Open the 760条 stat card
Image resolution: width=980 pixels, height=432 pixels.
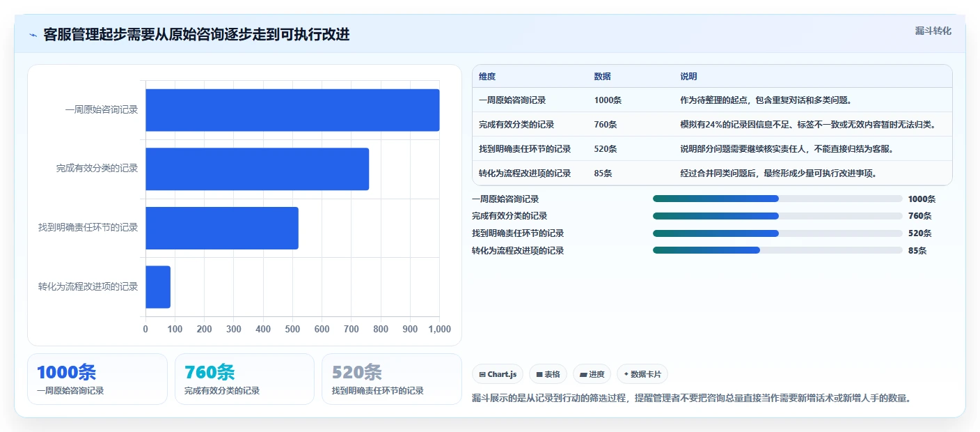(245, 379)
